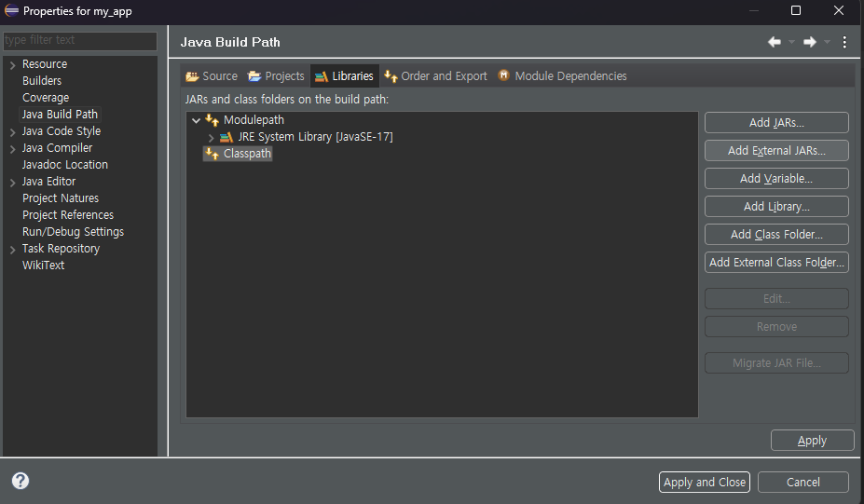The height and width of the screenshot is (504, 864).
Task: Click the forward navigation arrow icon
Action: coord(809,42)
